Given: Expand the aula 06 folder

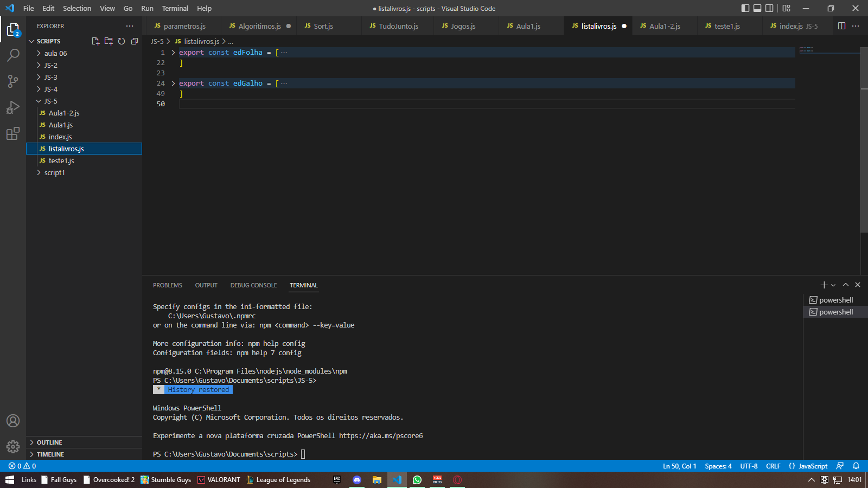Looking at the screenshot, I should click(x=84, y=53).
